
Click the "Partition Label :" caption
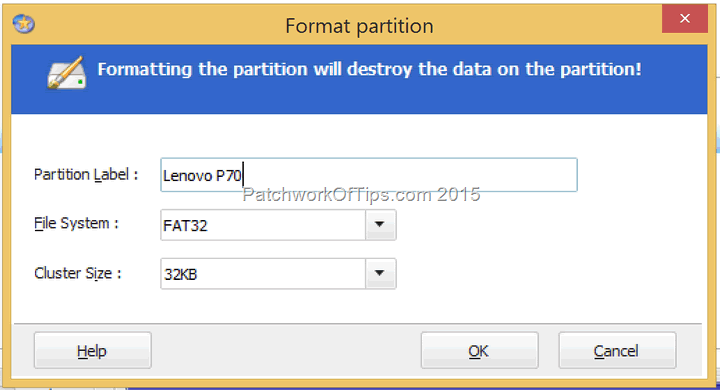pyautogui.click(x=86, y=175)
